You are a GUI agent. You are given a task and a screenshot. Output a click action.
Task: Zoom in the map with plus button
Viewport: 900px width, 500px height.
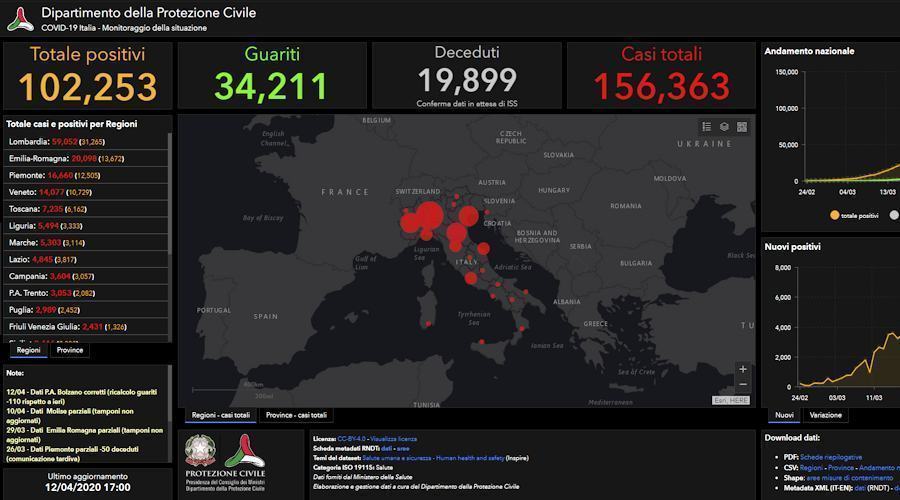[x=743, y=369]
